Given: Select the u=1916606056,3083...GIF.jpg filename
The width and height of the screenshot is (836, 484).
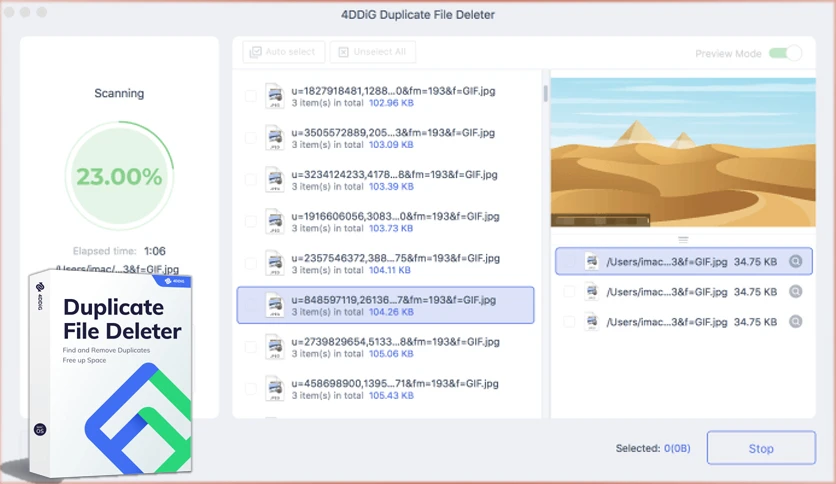Looking at the screenshot, I should coord(395,216).
